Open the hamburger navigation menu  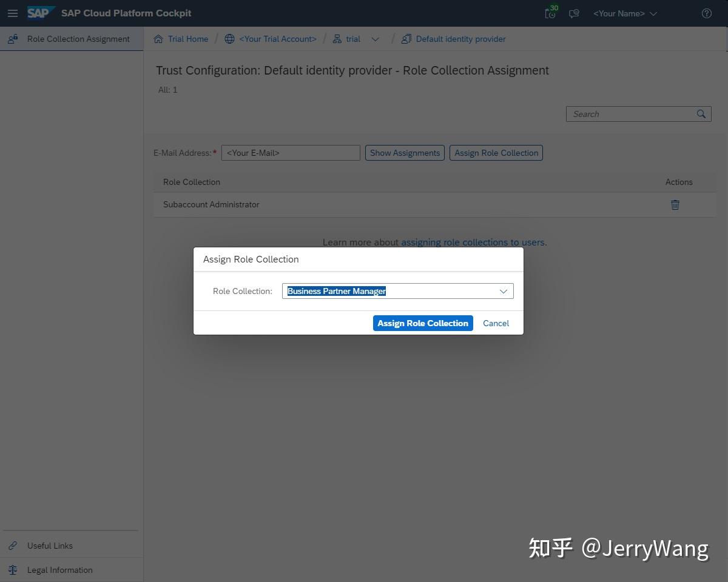tap(12, 13)
